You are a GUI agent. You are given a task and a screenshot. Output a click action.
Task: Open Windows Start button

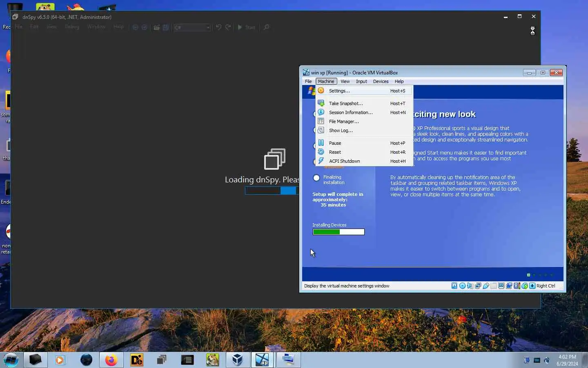click(11, 360)
